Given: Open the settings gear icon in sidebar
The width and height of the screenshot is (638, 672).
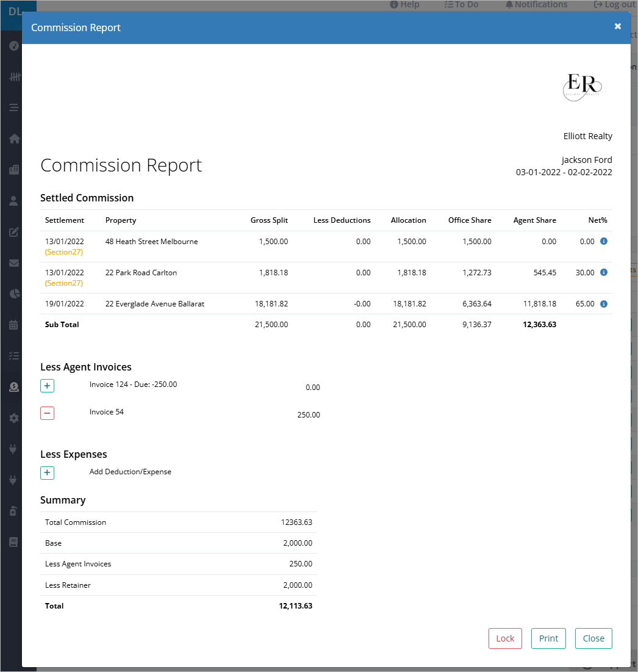Looking at the screenshot, I should coord(14,418).
